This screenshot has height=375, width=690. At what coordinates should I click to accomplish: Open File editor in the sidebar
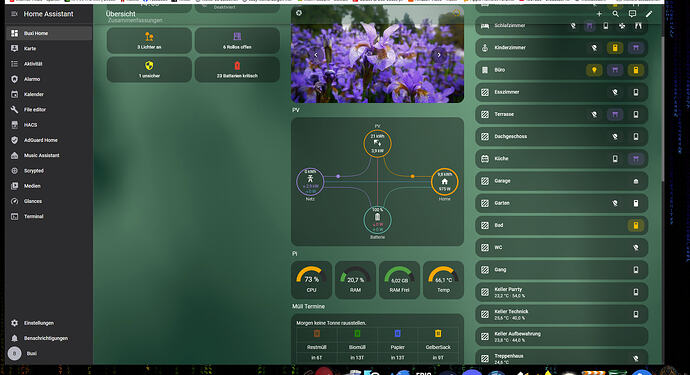(49, 110)
